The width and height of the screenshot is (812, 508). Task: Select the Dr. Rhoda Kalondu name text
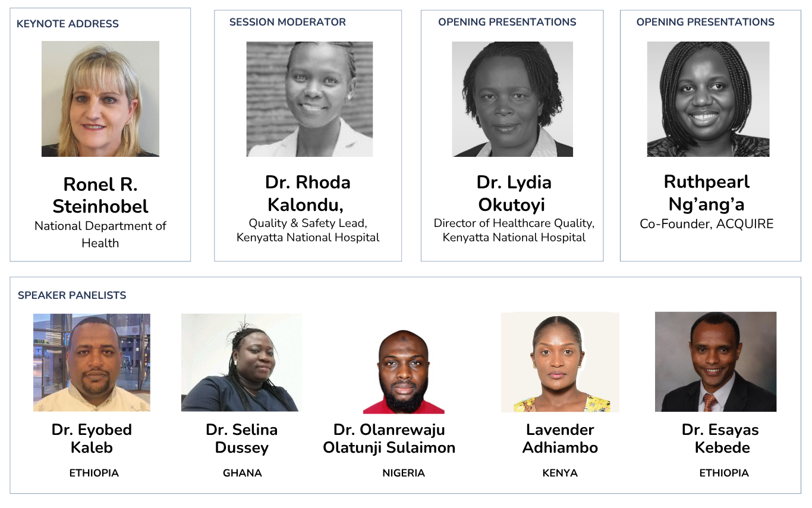(x=308, y=193)
